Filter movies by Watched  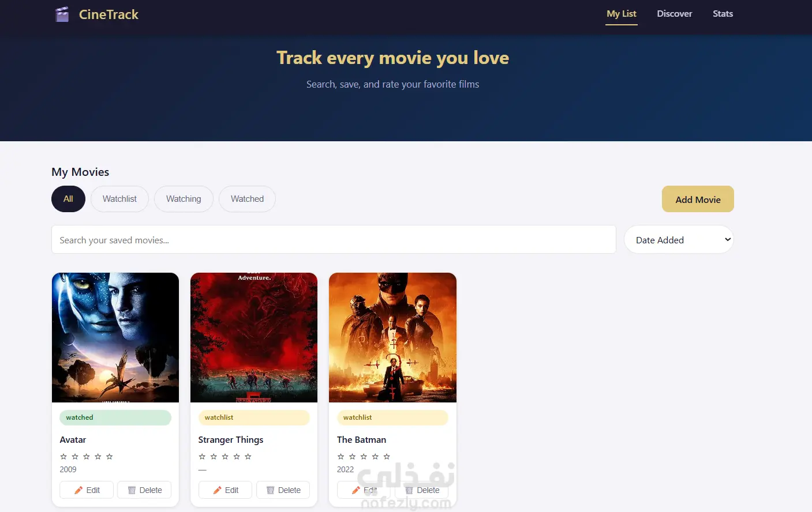pos(247,199)
